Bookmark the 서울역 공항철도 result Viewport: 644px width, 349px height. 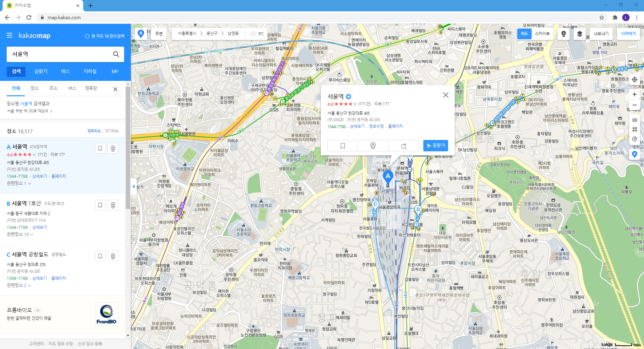point(100,256)
